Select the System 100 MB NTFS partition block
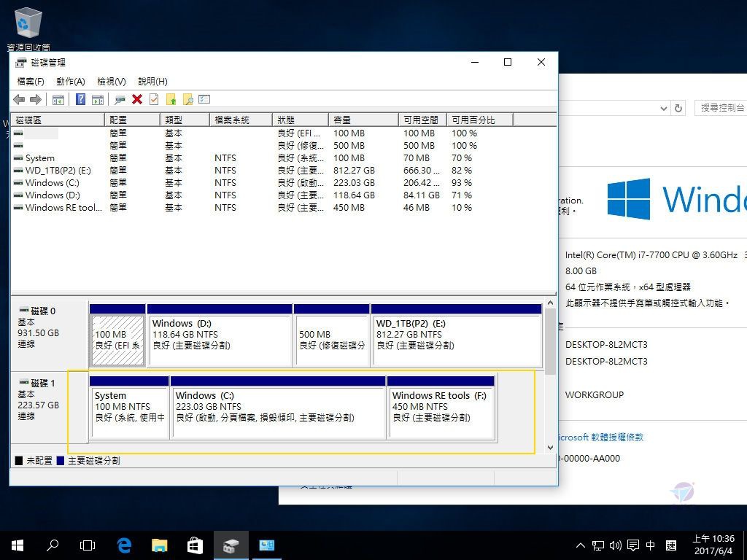747x560 pixels. (129, 408)
